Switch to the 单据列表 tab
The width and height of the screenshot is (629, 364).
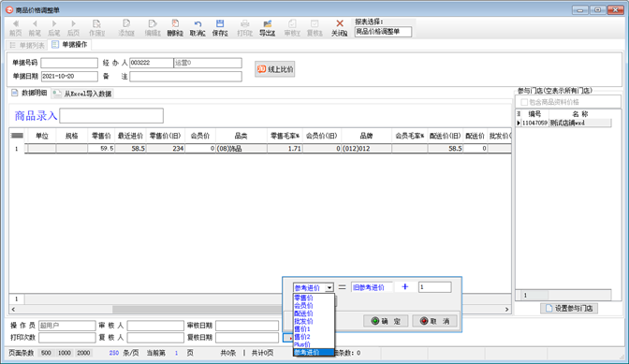pos(27,45)
